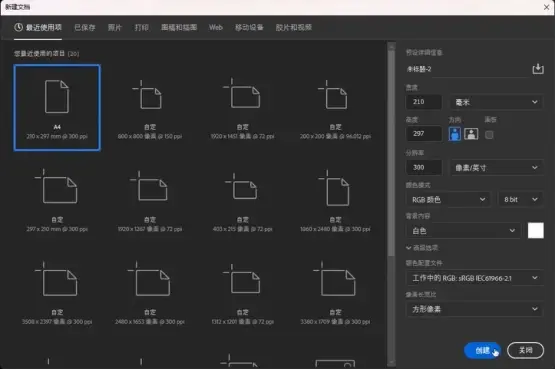Switch to the 打印 tab

(142, 27)
